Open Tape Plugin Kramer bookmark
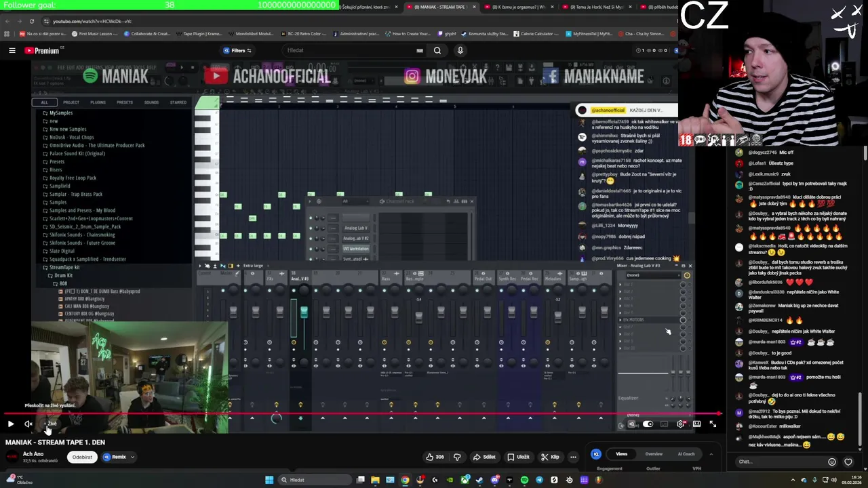 pos(199,34)
